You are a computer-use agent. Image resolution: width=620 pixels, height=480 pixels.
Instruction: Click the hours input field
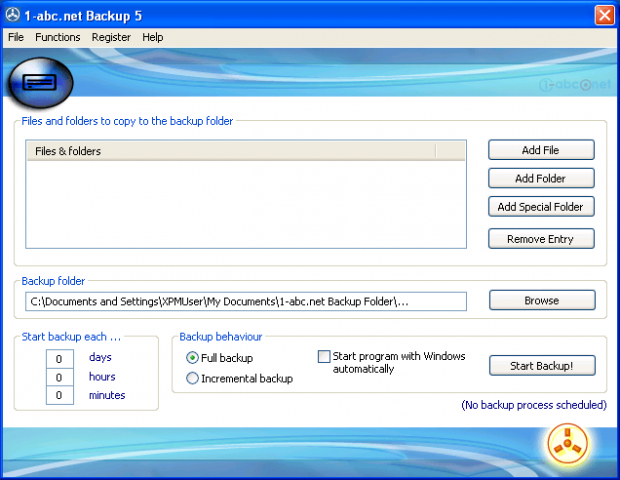click(60, 378)
